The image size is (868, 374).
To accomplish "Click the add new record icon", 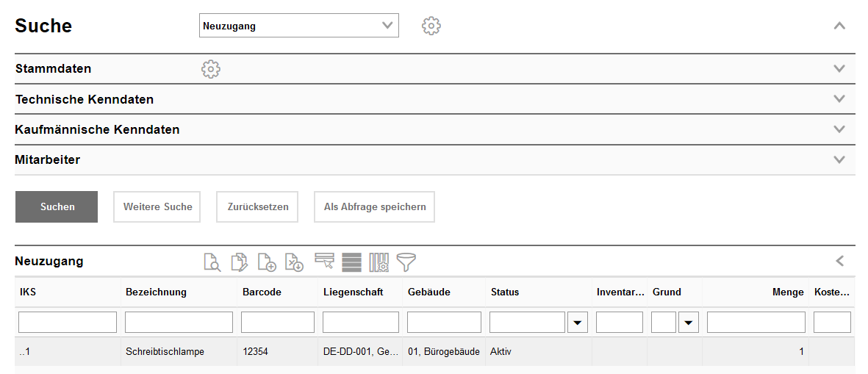I will click(267, 262).
